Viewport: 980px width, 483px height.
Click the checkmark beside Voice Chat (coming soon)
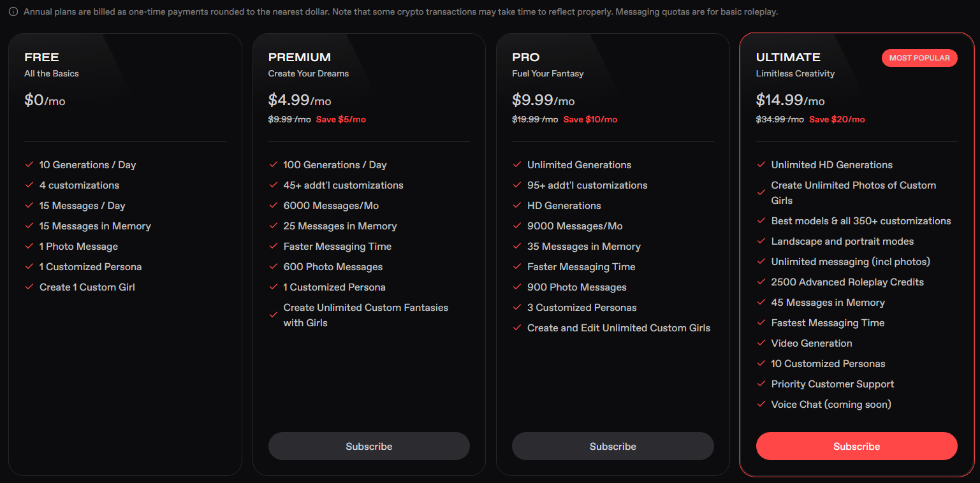click(x=761, y=404)
